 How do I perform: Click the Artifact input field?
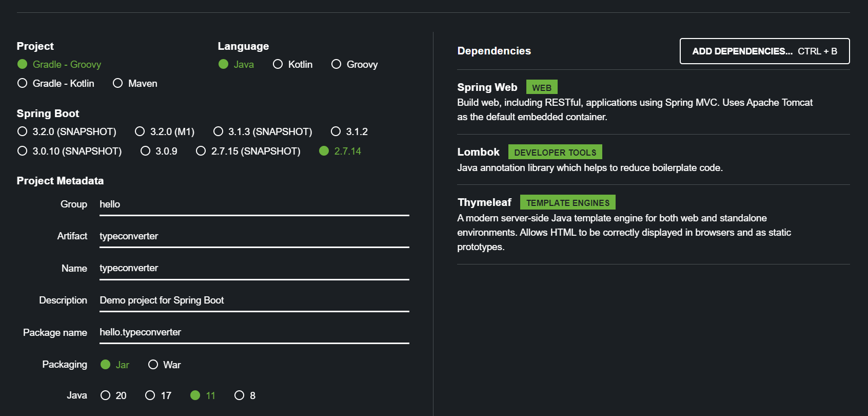pyautogui.click(x=254, y=236)
